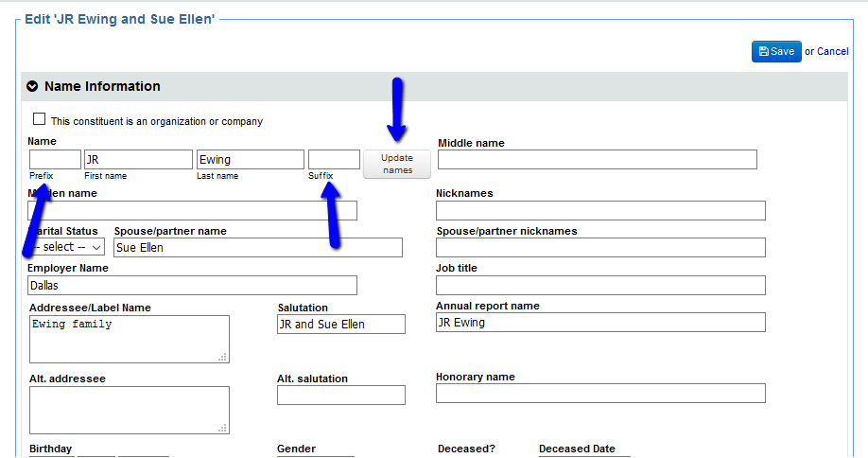The height and width of the screenshot is (458, 868).
Task: Click the Addressee/Label Name text area
Action: tap(129, 340)
